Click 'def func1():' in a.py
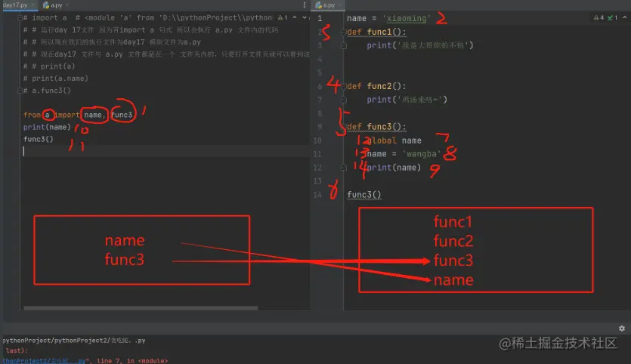This screenshot has width=631, height=364. 376,32
